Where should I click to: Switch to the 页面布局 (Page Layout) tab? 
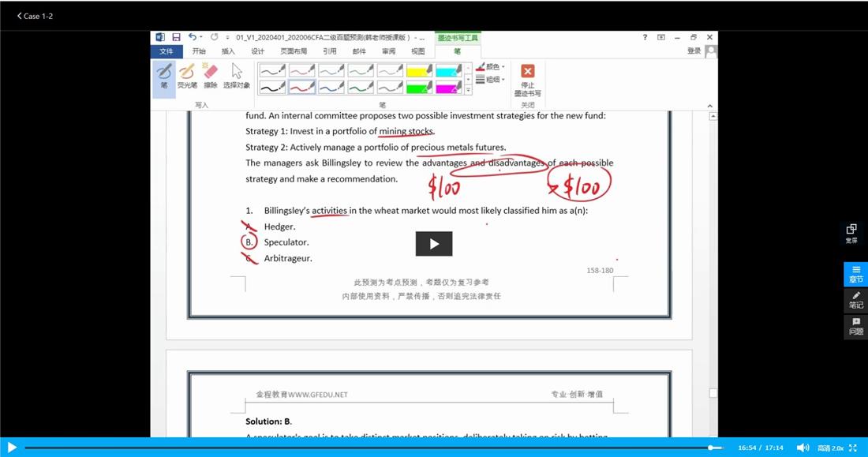pyautogui.click(x=294, y=51)
